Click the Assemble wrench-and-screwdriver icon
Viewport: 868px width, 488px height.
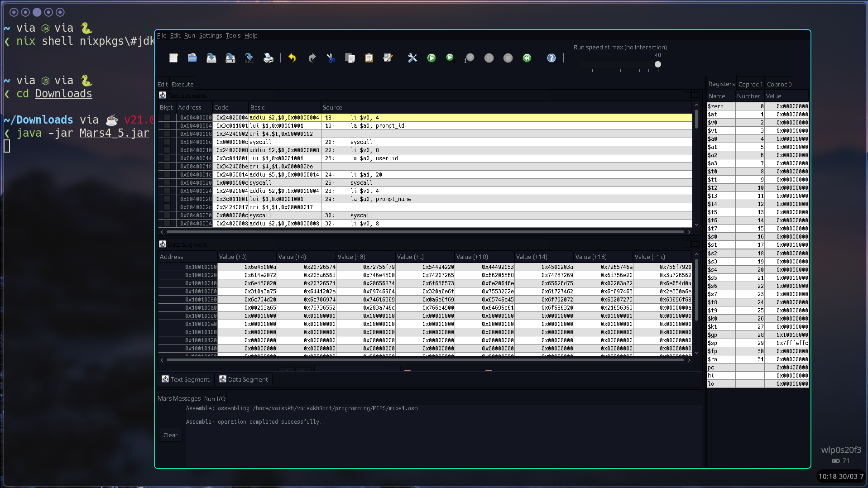(412, 58)
